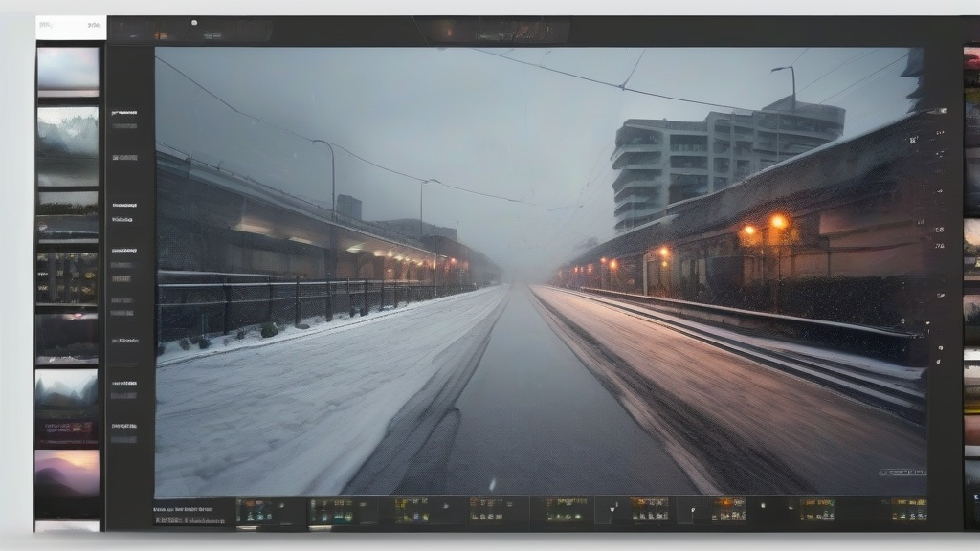Viewport: 980px width, 551px height.
Task: Select the white tab at the top-left corner
Action: [x=71, y=28]
